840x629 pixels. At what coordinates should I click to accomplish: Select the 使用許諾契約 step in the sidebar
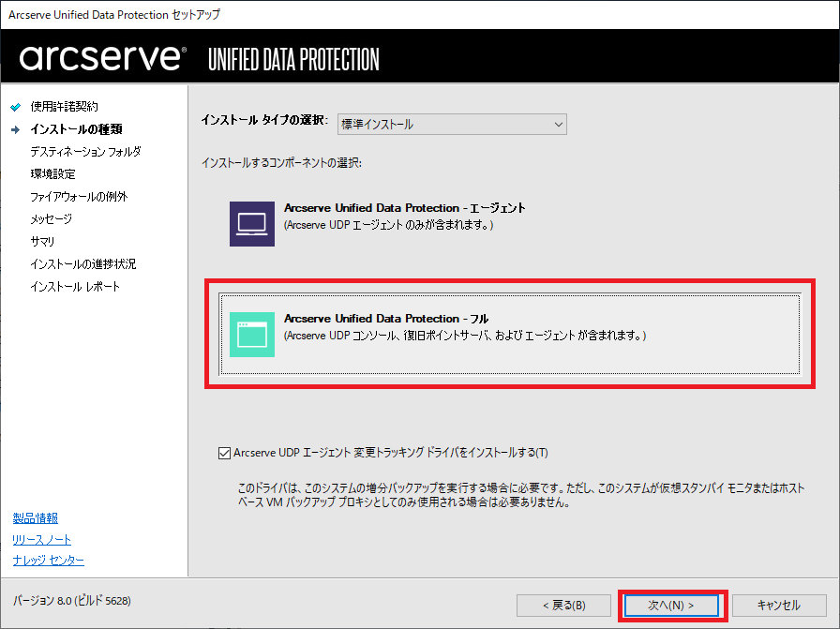(65, 107)
